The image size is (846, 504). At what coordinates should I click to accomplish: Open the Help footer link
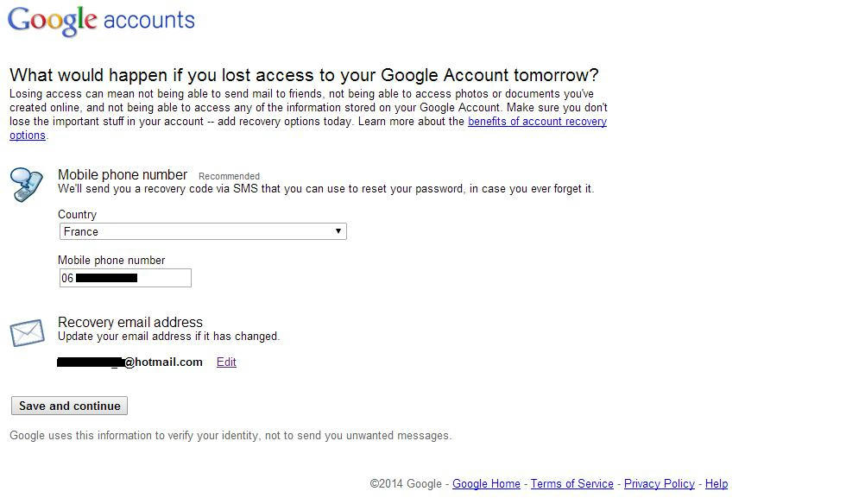tap(717, 484)
